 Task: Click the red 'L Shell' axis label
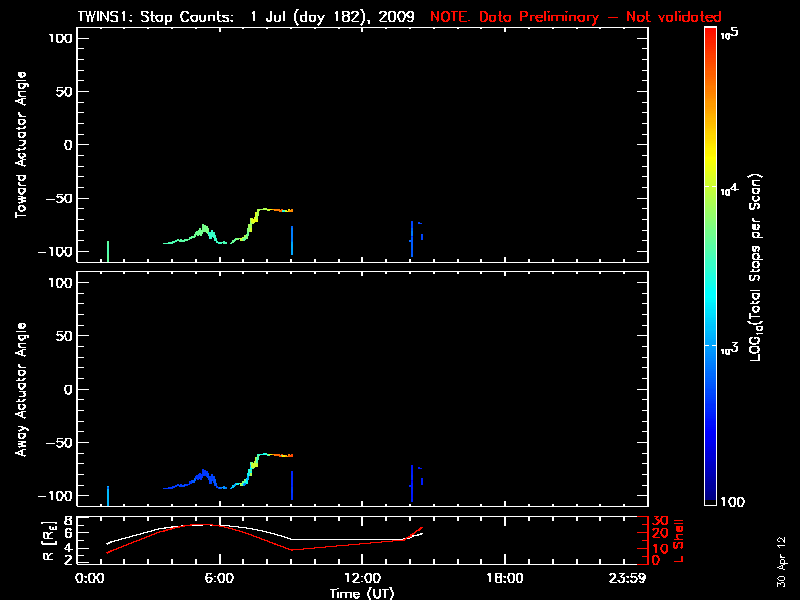(681, 540)
